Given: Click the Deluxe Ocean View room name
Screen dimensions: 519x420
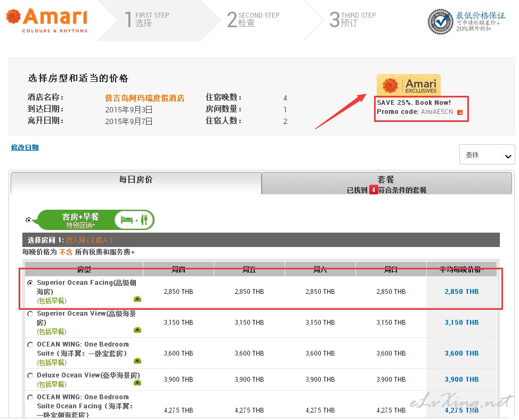Looking at the screenshot, I should click(88, 375).
